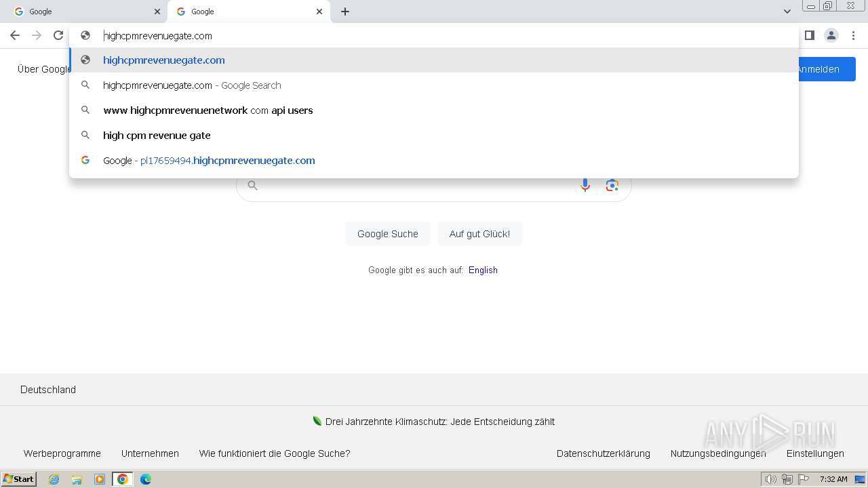Launch Microsoft Edge from the taskbar
Image resolution: width=868 pixels, height=488 pixels.
click(x=146, y=479)
